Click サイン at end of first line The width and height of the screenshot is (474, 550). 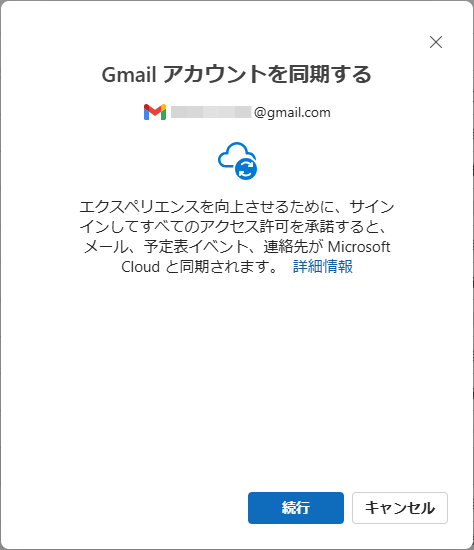pyautogui.click(x=372, y=207)
